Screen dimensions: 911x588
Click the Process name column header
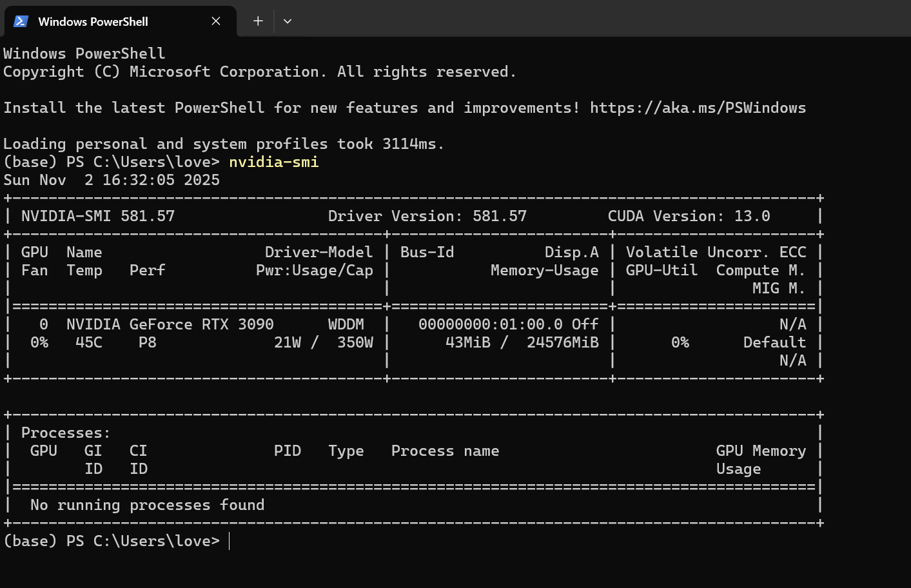[445, 451]
